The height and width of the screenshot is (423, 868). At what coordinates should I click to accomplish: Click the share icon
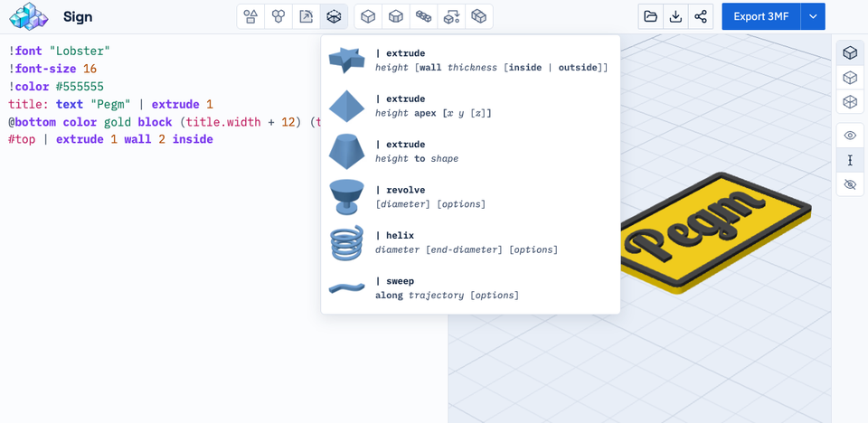pos(701,16)
